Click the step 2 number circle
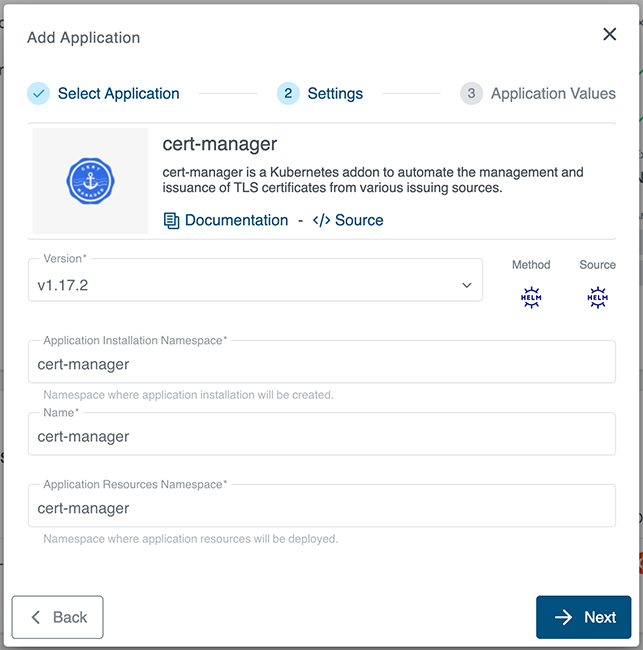 [x=288, y=94]
